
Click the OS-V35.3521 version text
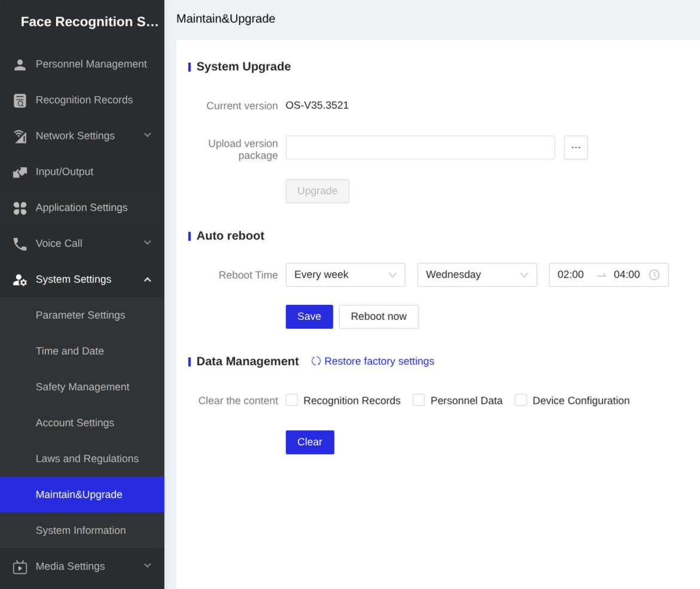click(317, 105)
